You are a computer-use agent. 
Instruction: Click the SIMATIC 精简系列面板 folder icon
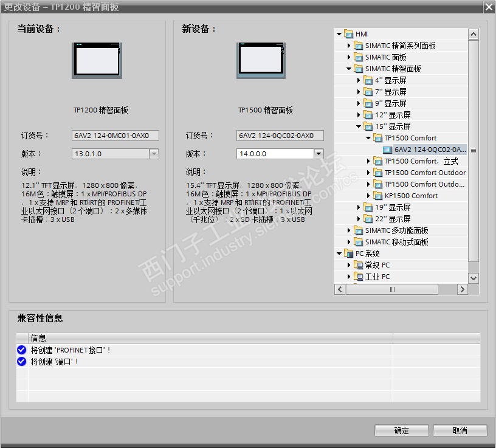pyautogui.click(x=359, y=46)
